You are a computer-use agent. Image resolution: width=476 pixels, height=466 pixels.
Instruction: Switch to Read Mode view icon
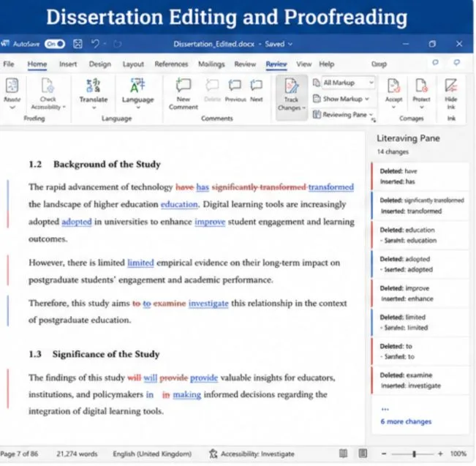pos(343,454)
